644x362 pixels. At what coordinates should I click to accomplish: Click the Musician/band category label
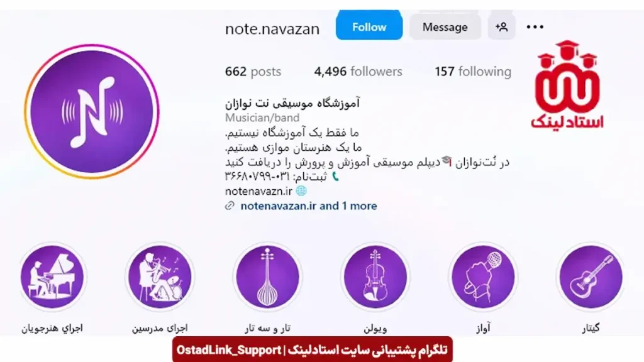click(x=262, y=118)
